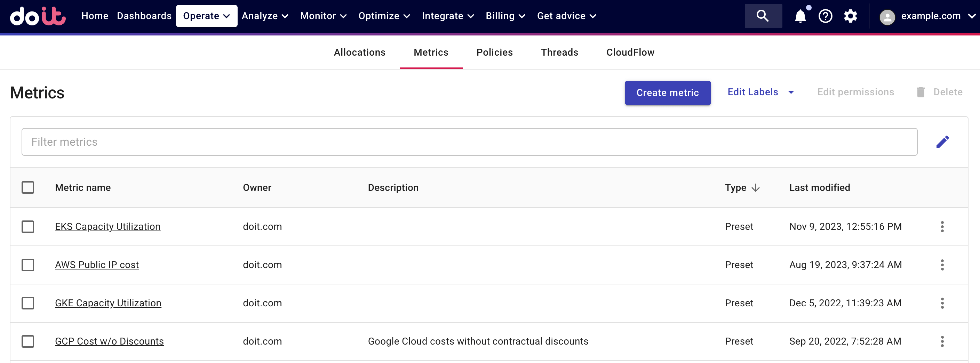Focus the Filter metrics input field
Screen dimensions: 980x363
(x=469, y=142)
